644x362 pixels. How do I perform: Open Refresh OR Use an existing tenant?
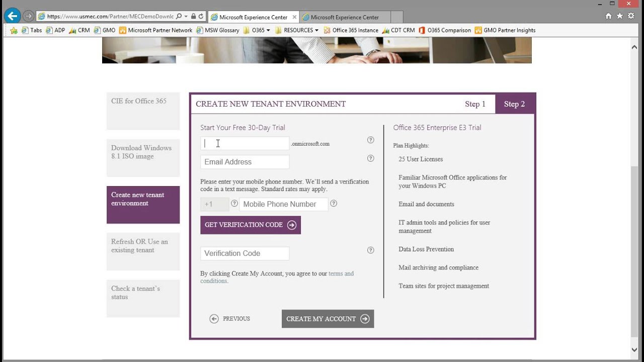tap(143, 251)
